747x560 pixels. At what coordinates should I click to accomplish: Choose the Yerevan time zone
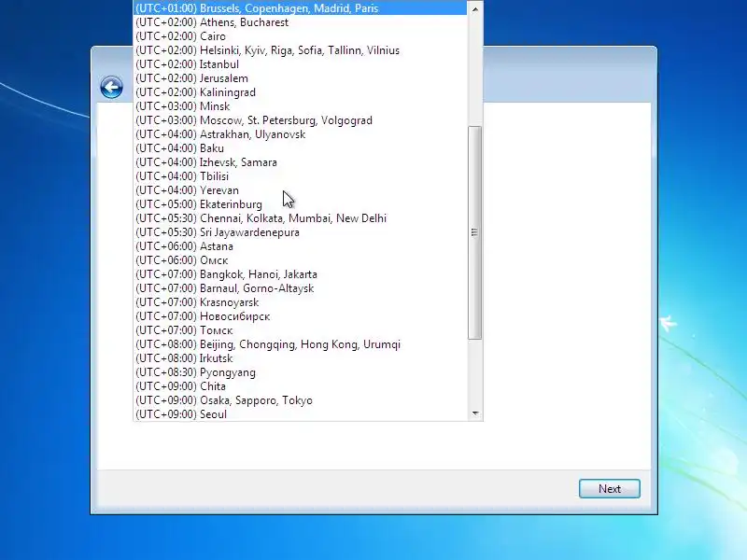[x=300, y=190]
